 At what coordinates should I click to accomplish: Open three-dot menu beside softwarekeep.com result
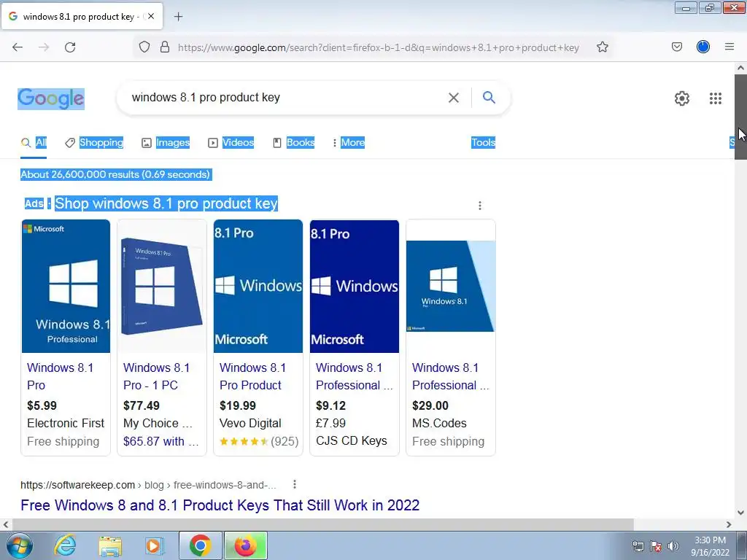coord(295,484)
